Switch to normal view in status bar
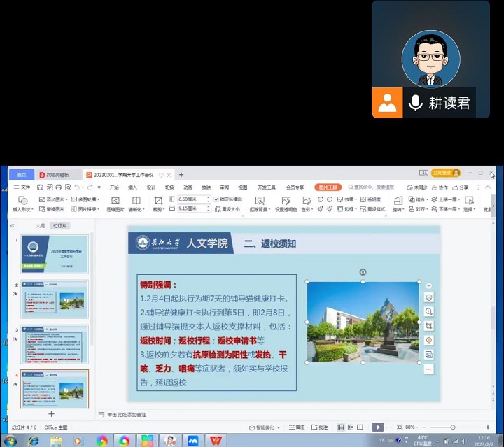The image size is (504, 447). (341, 427)
